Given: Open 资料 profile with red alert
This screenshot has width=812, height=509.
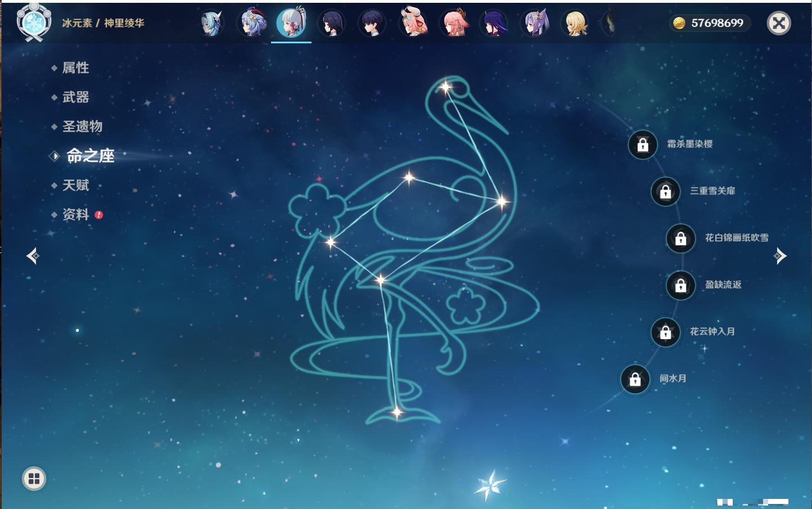Looking at the screenshot, I should point(75,214).
